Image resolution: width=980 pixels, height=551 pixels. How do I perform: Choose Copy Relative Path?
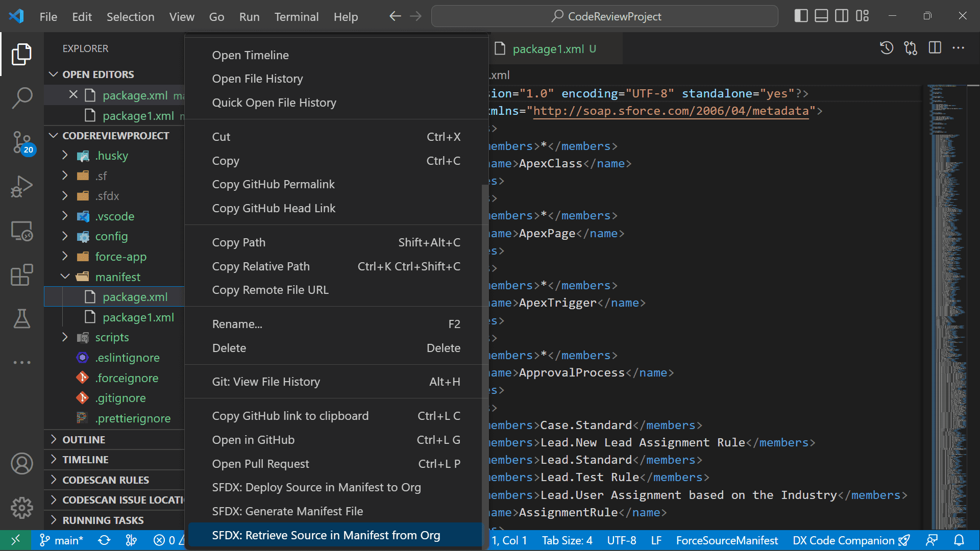coord(335,266)
